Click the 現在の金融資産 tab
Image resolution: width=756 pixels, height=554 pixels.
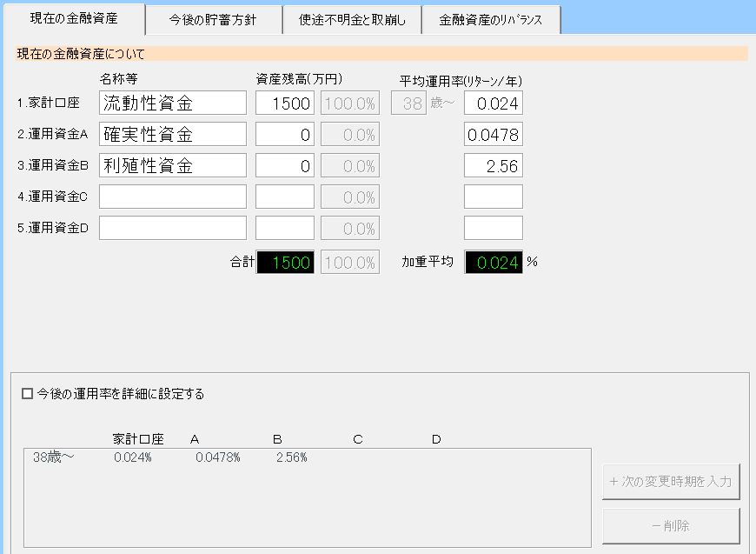pos(74,18)
